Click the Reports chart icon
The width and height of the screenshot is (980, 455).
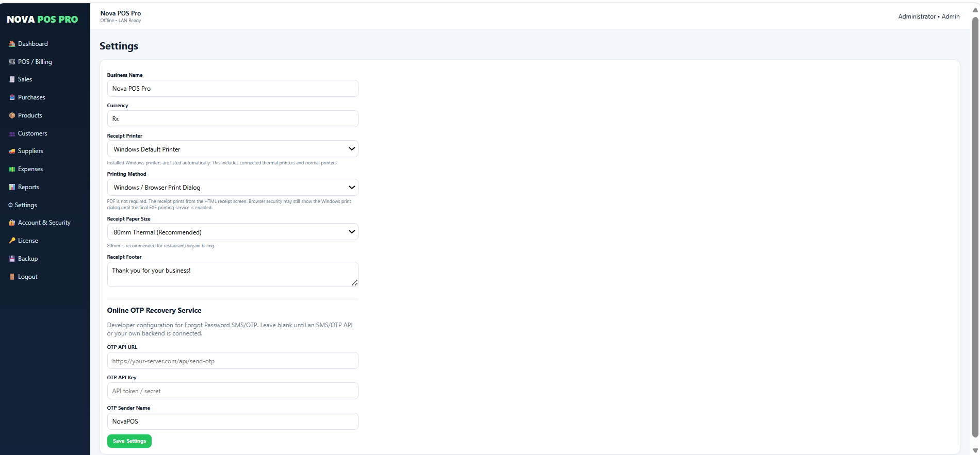[x=12, y=187]
